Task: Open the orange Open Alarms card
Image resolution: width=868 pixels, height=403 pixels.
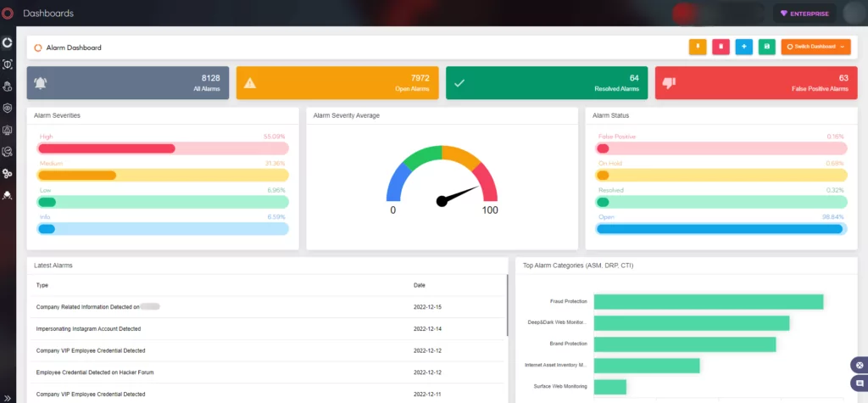Action: (337, 83)
